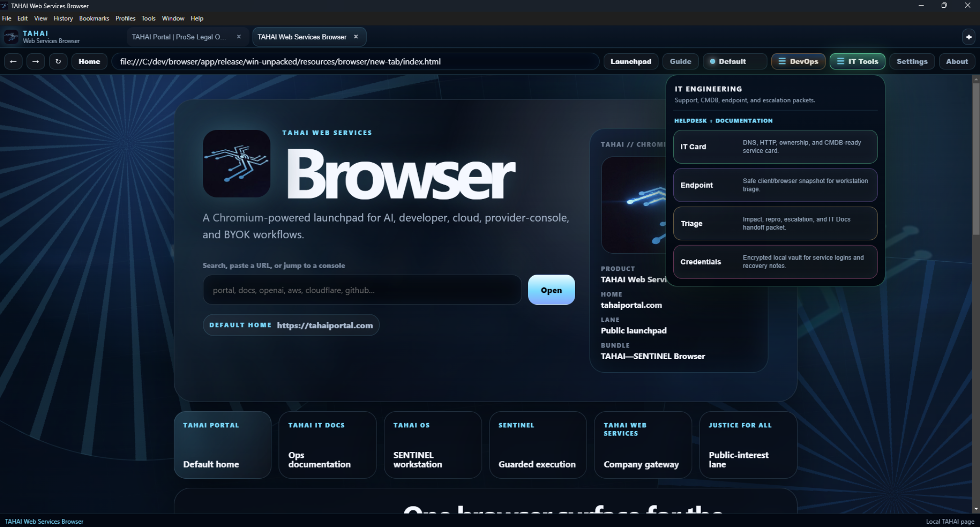Click the IT ENGINEERING panel heading
Viewport: 980px width, 527px height.
(708, 89)
